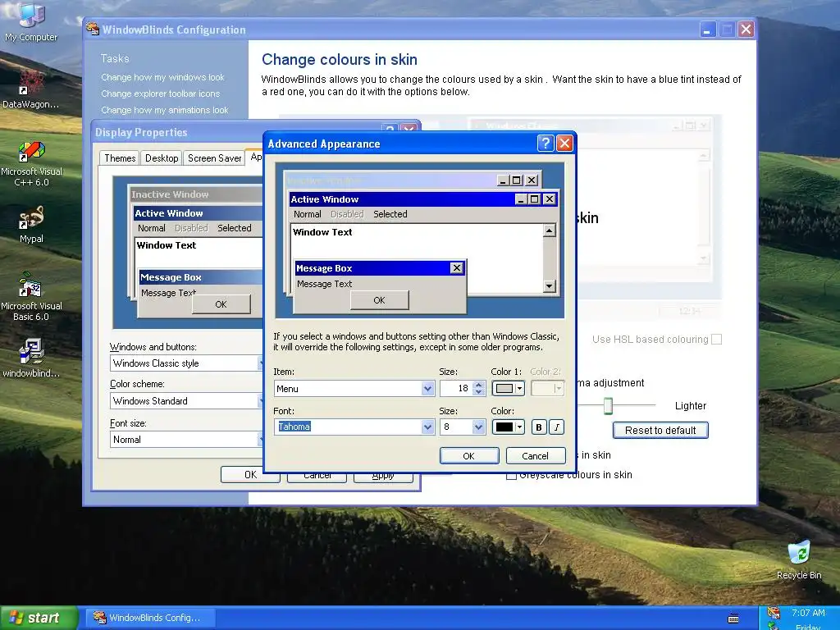Toggle Greyscale colours in skin checkbox
Viewport: 840px width, 630px height.
512,475
